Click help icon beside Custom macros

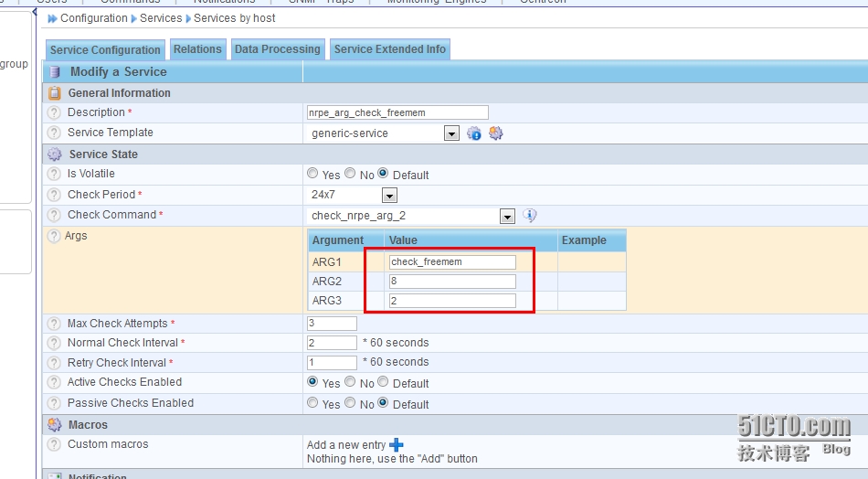(x=54, y=444)
